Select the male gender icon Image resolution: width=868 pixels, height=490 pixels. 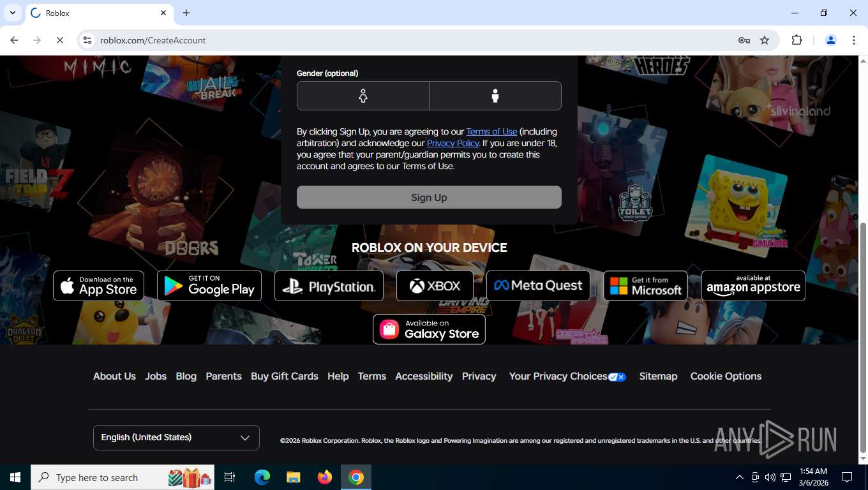495,96
